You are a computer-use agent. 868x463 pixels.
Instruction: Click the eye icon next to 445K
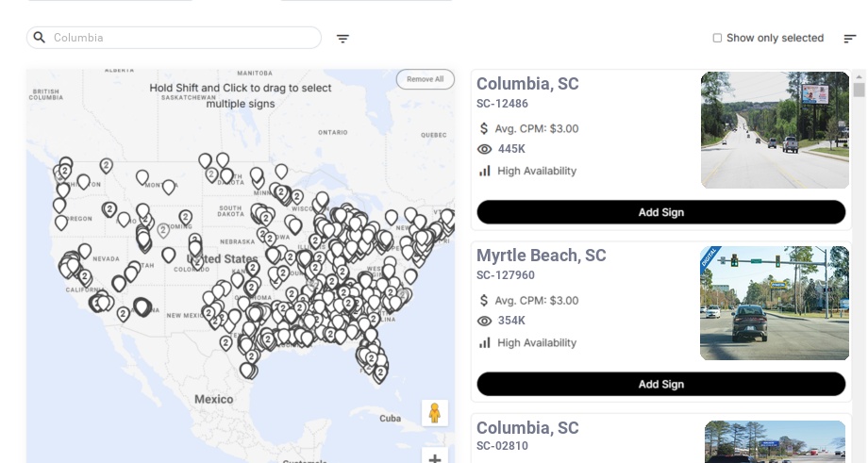tap(484, 149)
